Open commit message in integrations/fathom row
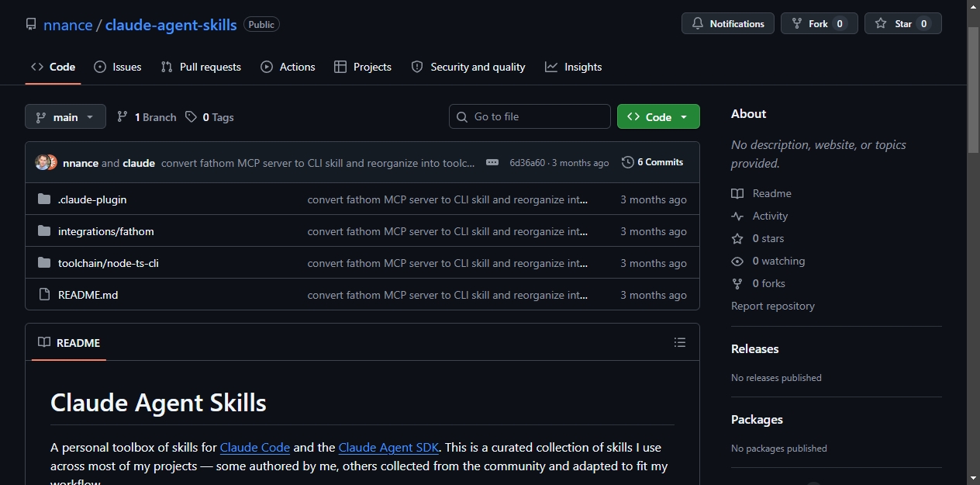 point(447,231)
